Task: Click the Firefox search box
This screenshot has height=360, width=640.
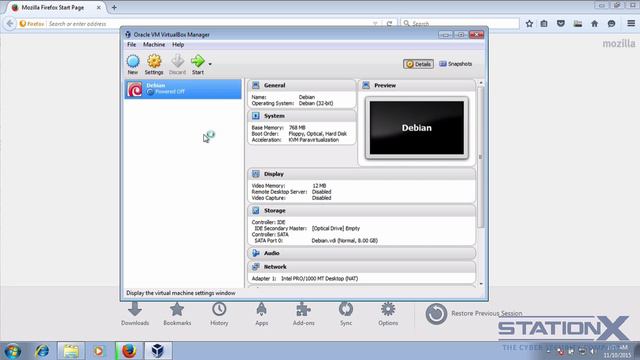Action: (460, 24)
